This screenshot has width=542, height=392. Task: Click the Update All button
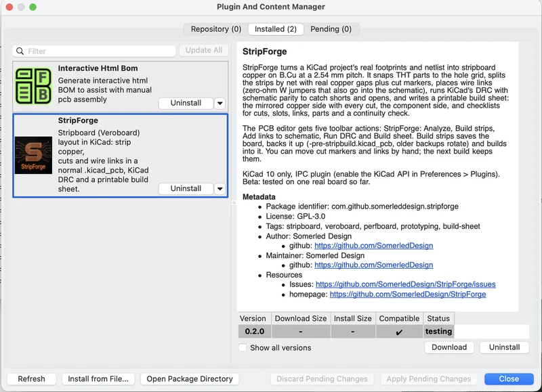tap(204, 50)
